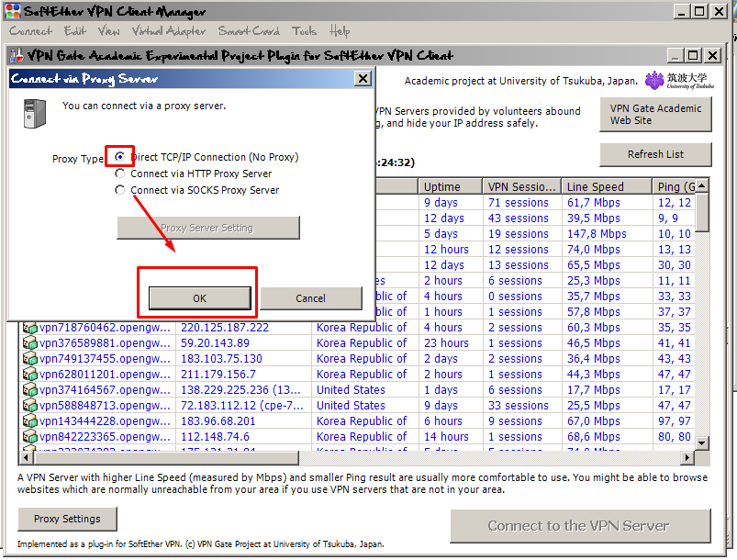Select IP address 72.183.112.12

242,405
